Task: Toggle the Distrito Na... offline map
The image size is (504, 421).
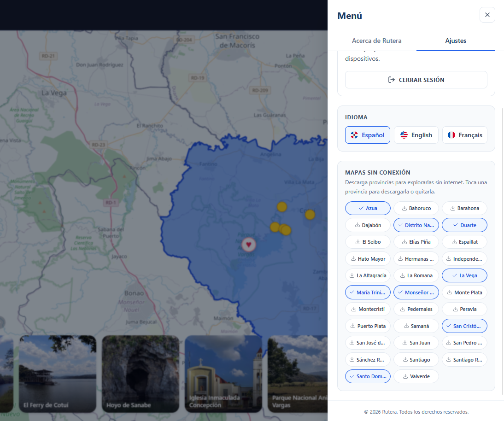Action: (x=416, y=225)
